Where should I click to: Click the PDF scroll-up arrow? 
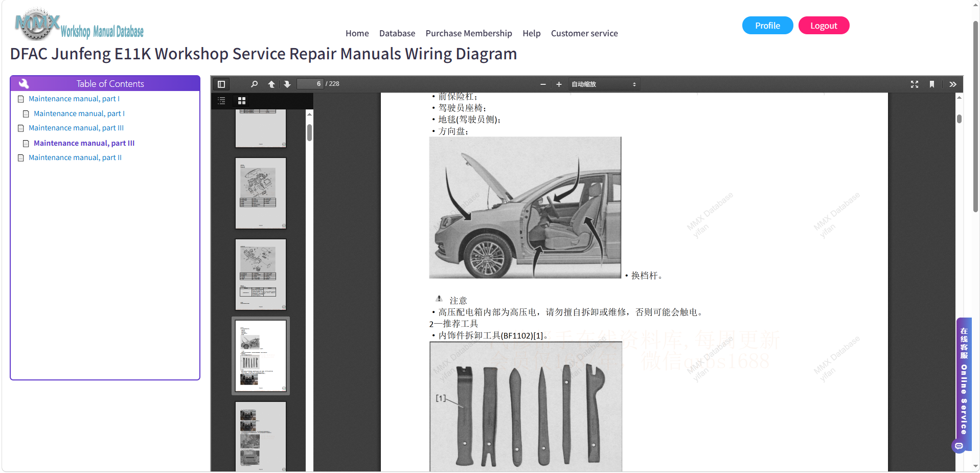959,97
